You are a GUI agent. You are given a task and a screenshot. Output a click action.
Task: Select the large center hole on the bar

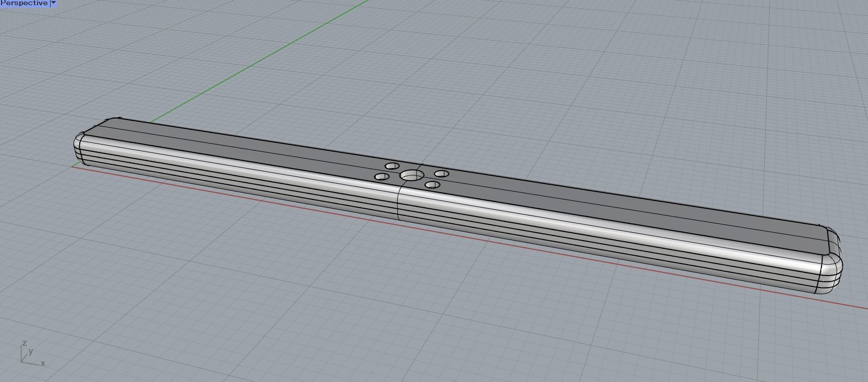pyautogui.click(x=412, y=175)
